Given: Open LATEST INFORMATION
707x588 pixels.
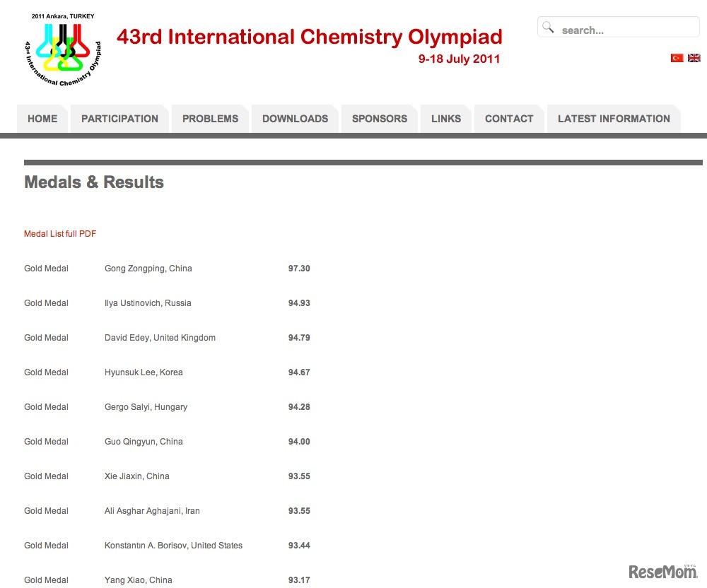Looking at the screenshot, I should click(x=614, y=118).
